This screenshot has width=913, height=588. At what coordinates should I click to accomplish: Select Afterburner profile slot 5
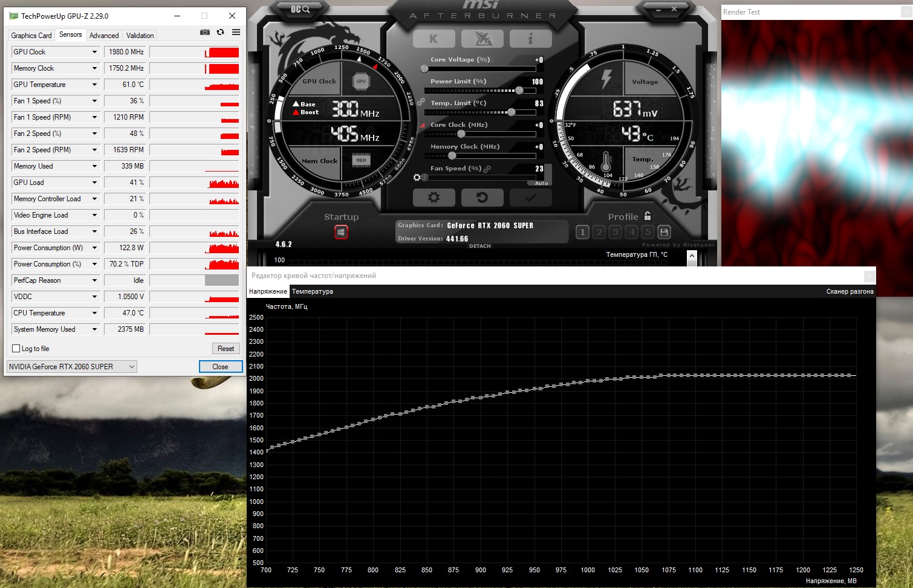tap(648, 232)
